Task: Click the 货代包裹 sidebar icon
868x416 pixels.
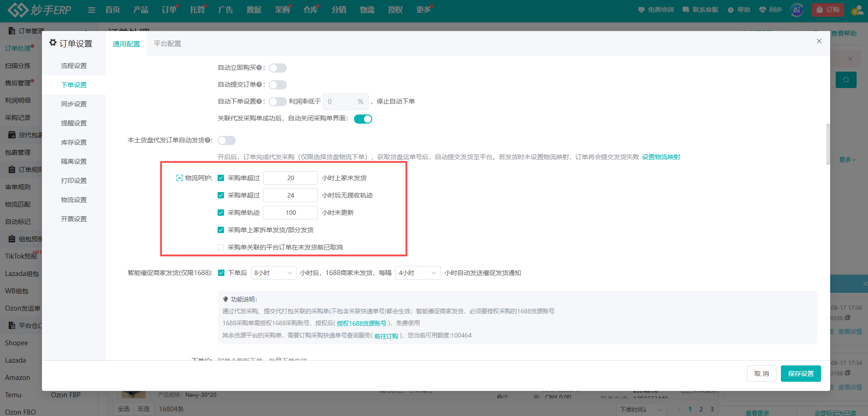Action: click(12, 135)
